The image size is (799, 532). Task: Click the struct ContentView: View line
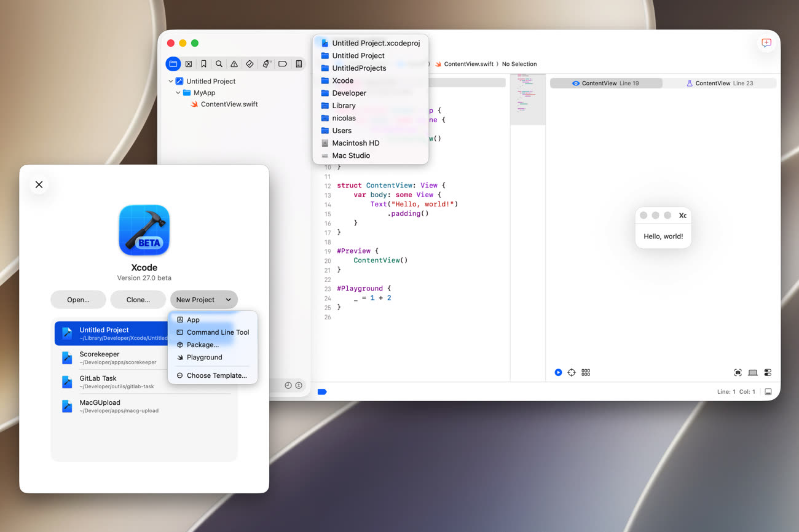tap(391, 186)
